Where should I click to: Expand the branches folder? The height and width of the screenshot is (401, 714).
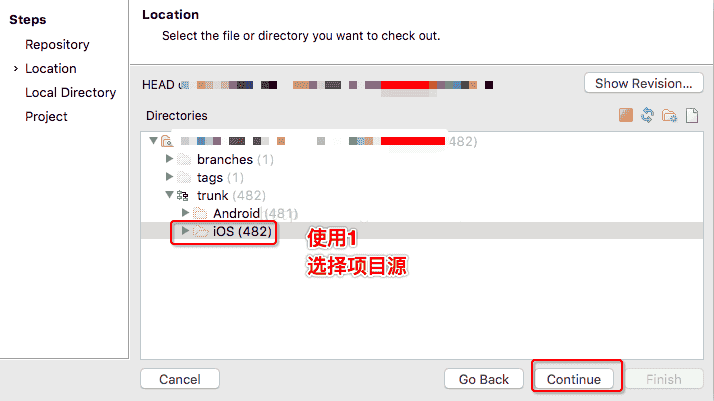coord(170,160)
